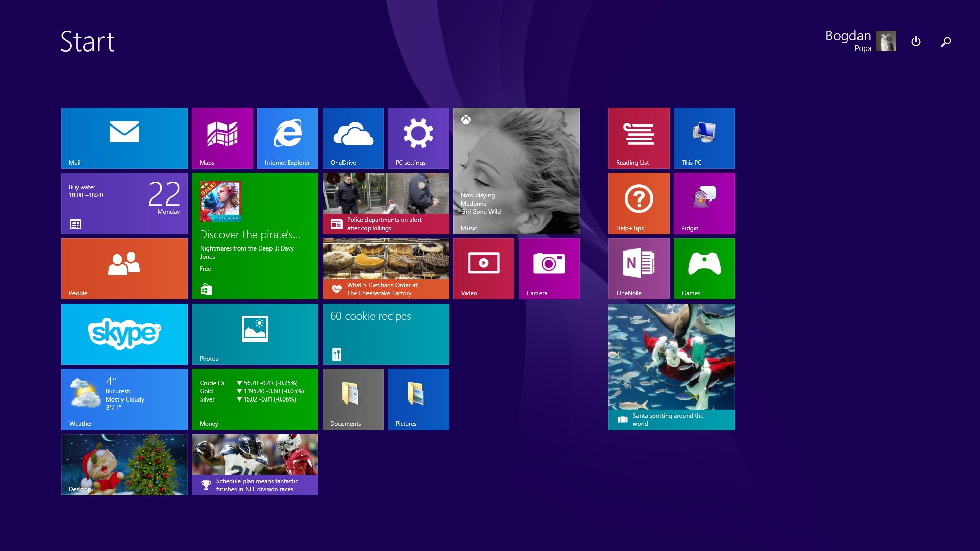Image resolution: width=980 pixels, height=551 pixels.
Task: Open Sports tile about NFL division races
Action: 255,465
